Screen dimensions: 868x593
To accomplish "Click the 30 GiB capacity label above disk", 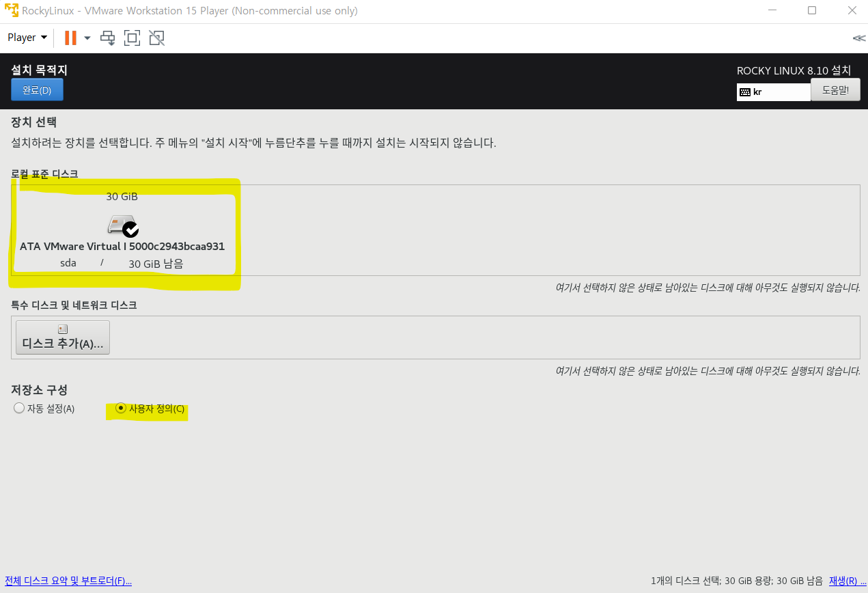I will [x=122, y=197].
